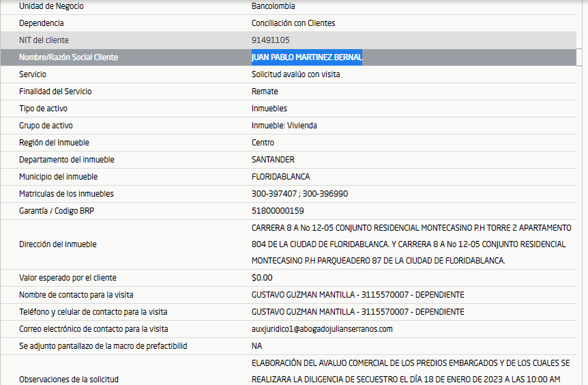Click the Bancolombia value
This screenshot has width=588, height=385.
click(273, 6)
